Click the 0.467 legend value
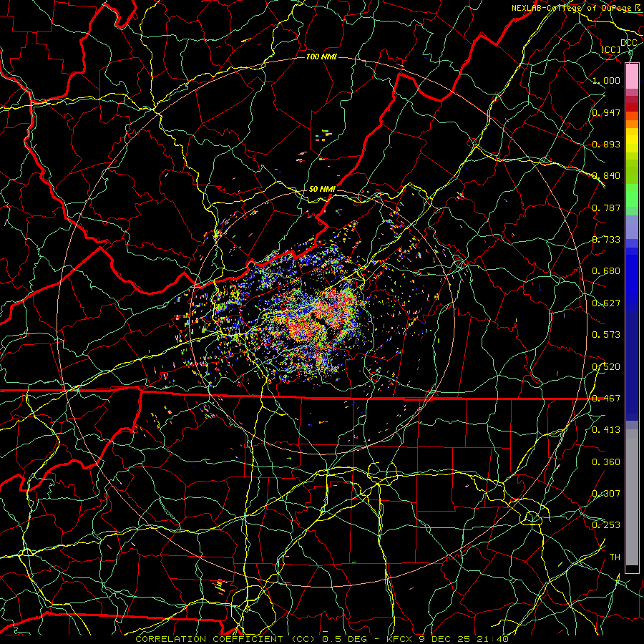The image size is (644, 644). pos(606,398)
